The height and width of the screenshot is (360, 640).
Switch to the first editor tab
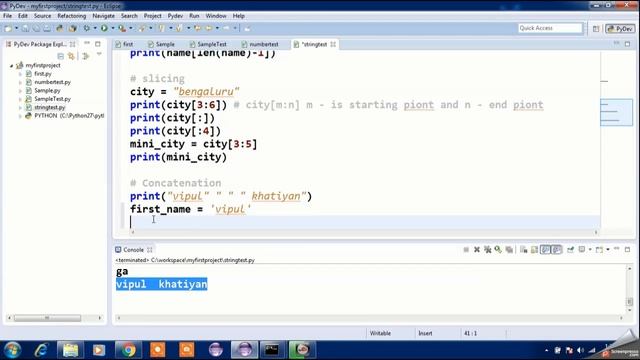coord(124,44)
